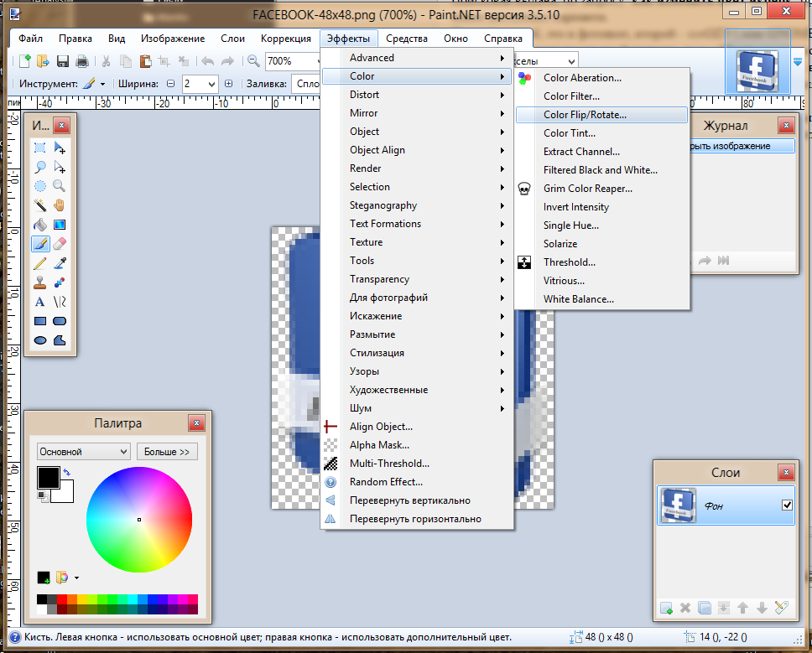Choose White Balance... effect
The height and width of the screenshot is (653, 812).
coord(601,299)
